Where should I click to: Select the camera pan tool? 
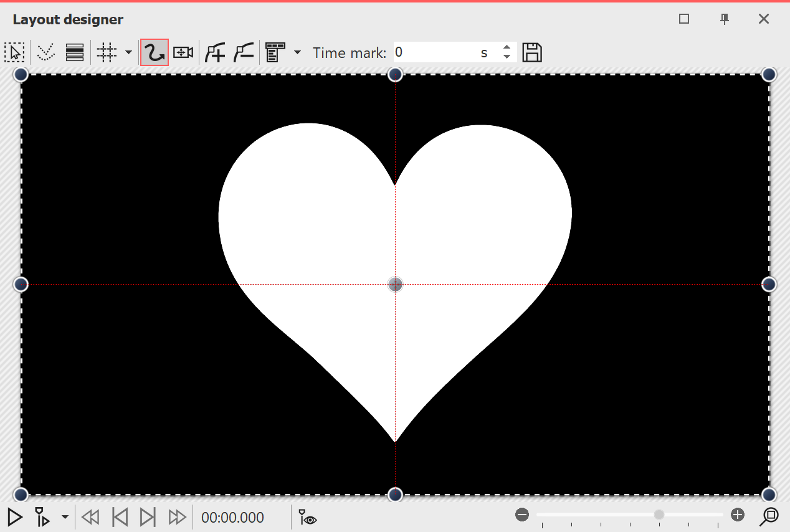tap(183, 52)
